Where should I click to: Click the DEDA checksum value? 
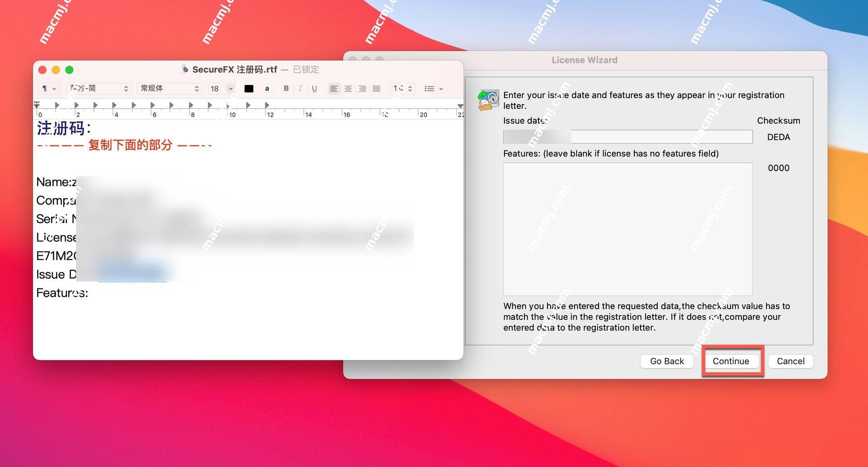click(x=778, y=137)
